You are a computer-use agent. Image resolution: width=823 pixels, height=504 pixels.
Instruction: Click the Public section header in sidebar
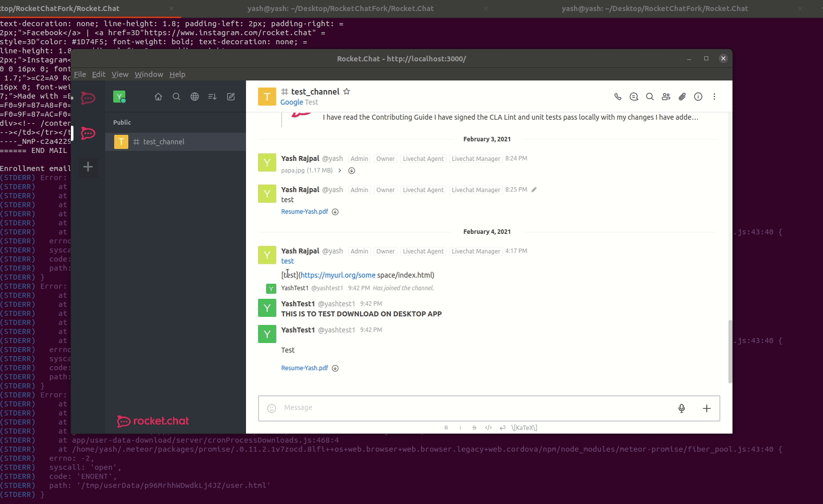(x=122, y=123)
